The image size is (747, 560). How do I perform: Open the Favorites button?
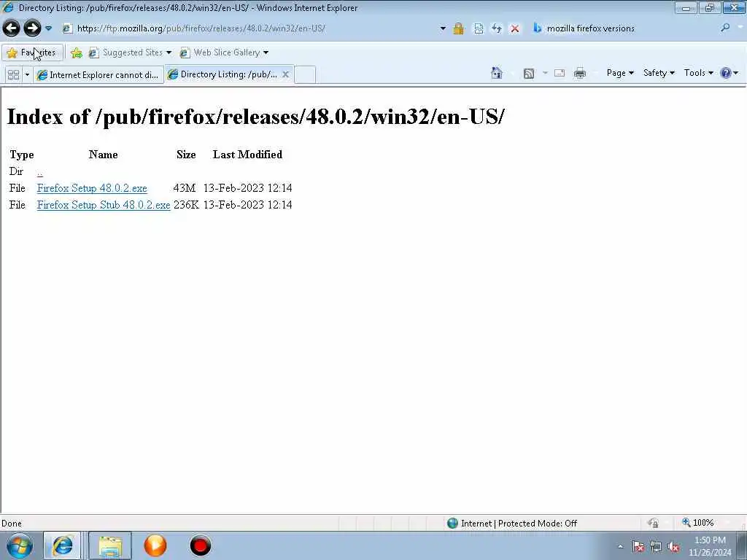(32, 52)
